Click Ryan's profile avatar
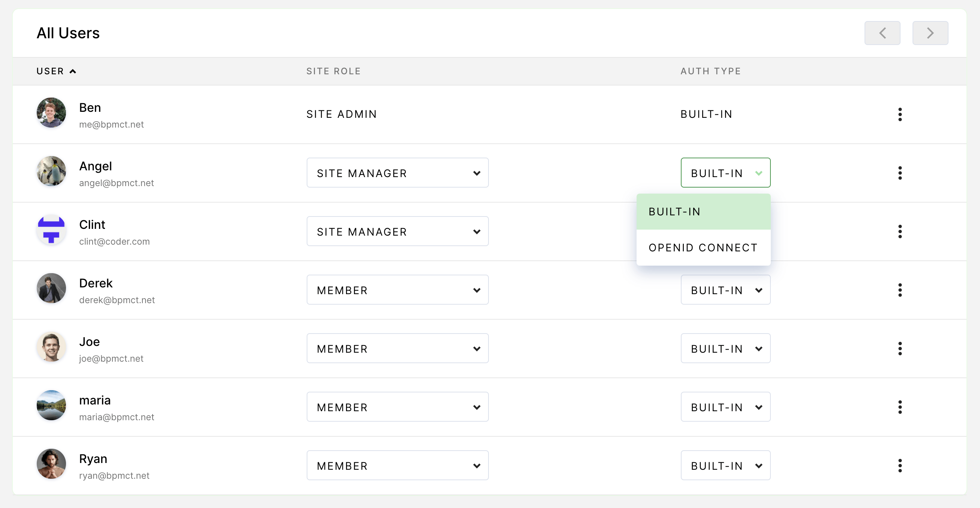 [51, 464]
